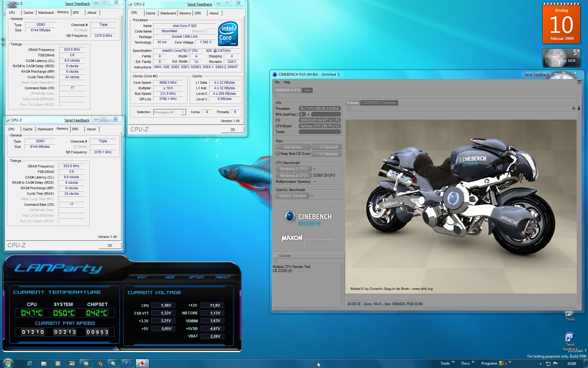Click the Tester input field in CINEBENCH

[x=320, y=132]
